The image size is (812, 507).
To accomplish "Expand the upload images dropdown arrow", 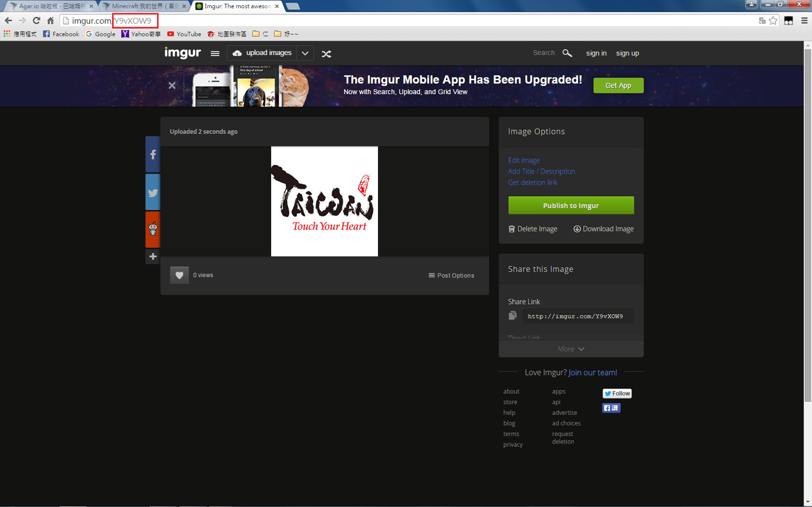I will [305, 53].
